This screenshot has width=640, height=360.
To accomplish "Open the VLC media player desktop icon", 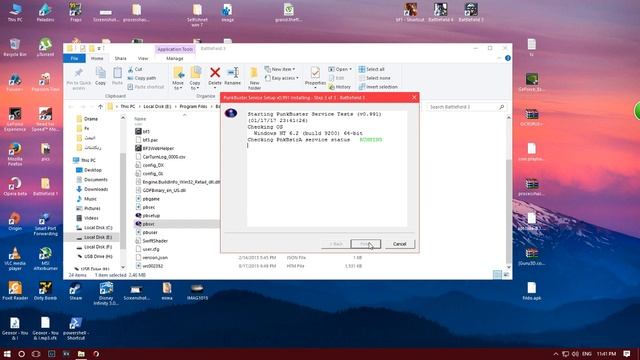I will [15, 259].
